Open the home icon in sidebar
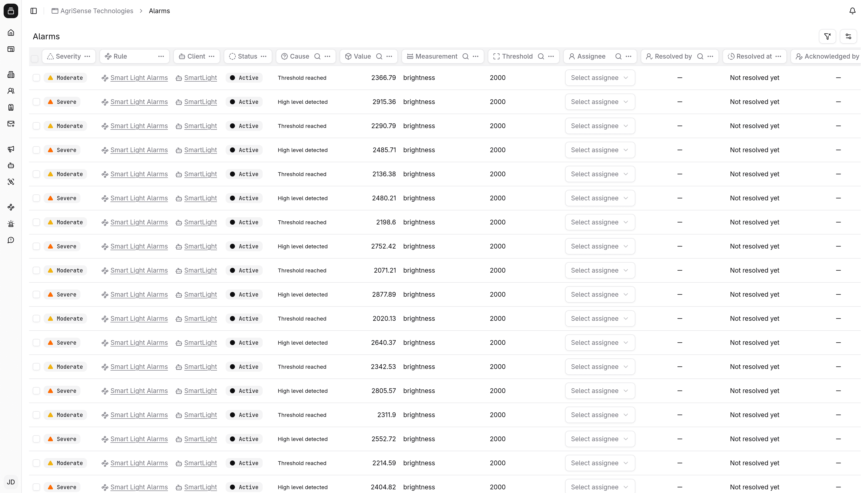Viewport: 868px width, 493px height. (11, 33)
